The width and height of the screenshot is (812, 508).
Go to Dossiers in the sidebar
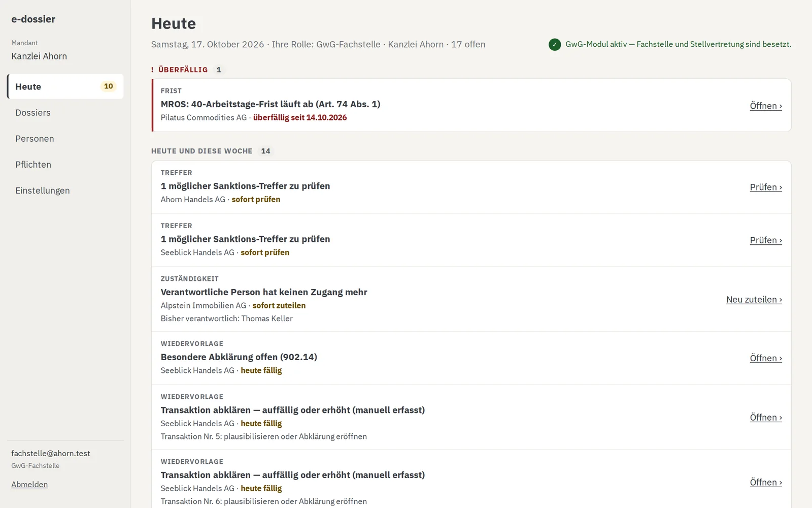[65, 112]
